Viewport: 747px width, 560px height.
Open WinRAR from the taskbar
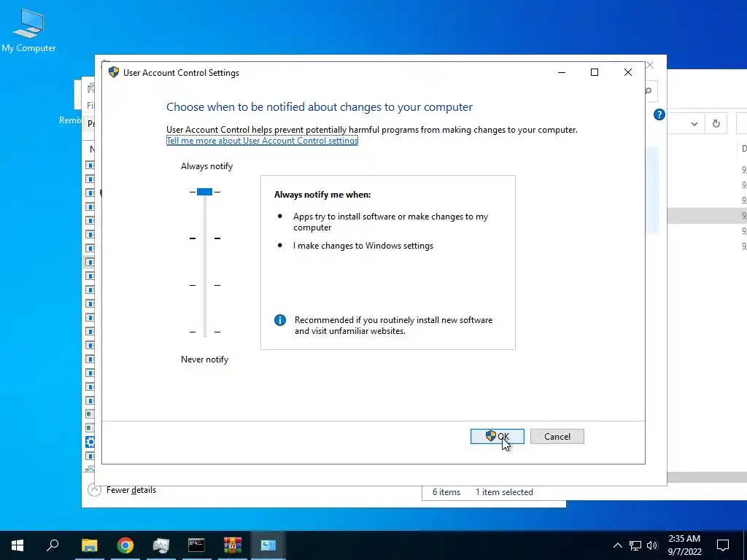point(233,545)
